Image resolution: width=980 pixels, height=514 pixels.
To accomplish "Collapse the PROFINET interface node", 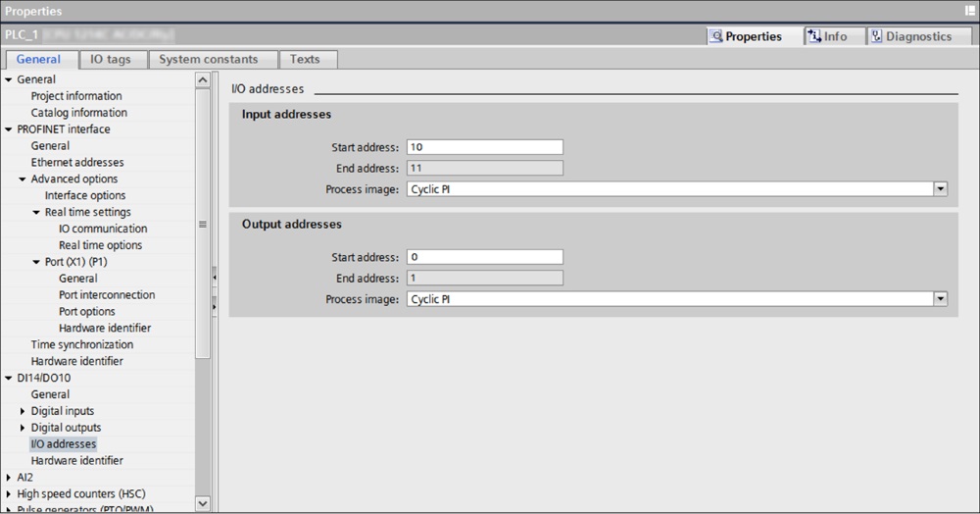I will [x=10, y=129].
